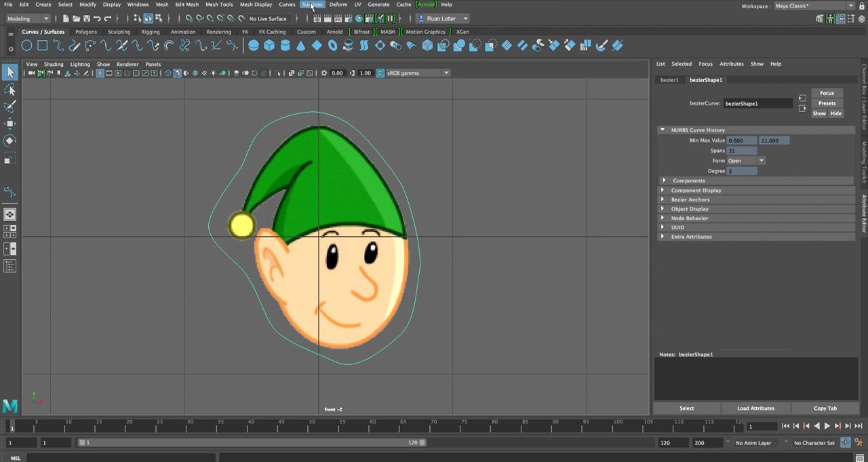
Task: Activate the Select tool arrow in toolbox
Action: click(9, 73)
